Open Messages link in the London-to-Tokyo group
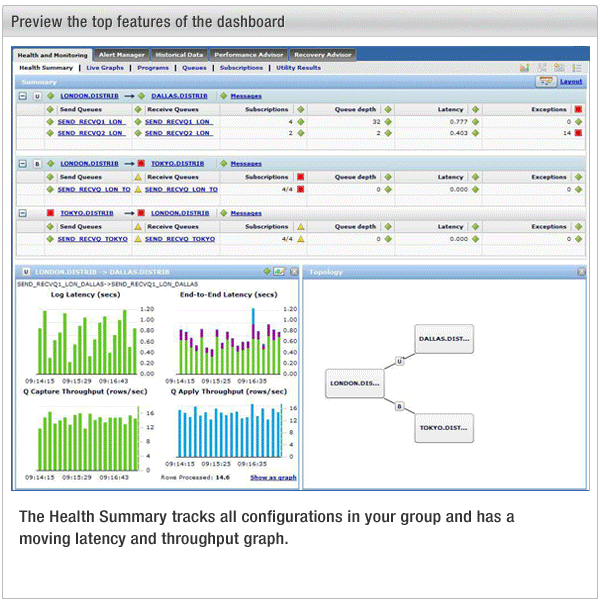This screenshot has height=600, width=600. [x=246, y=164]
